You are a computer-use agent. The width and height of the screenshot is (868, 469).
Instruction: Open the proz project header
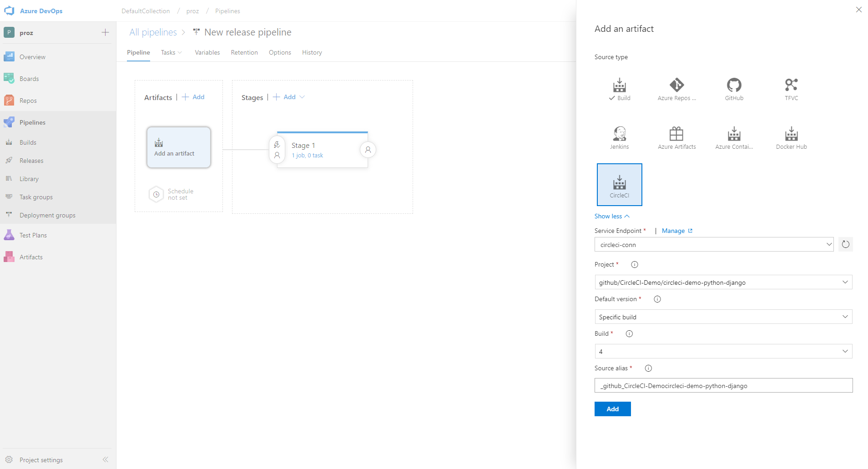(x=26, y=33)
